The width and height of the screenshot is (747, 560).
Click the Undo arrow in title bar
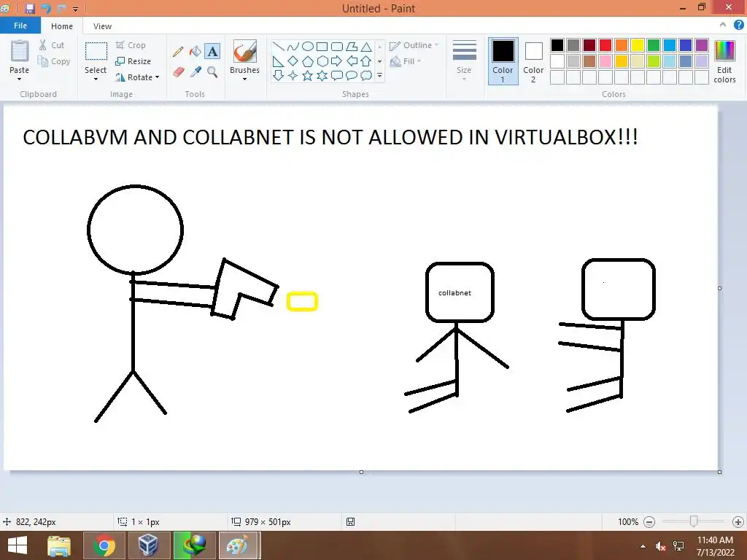[46, 9]
